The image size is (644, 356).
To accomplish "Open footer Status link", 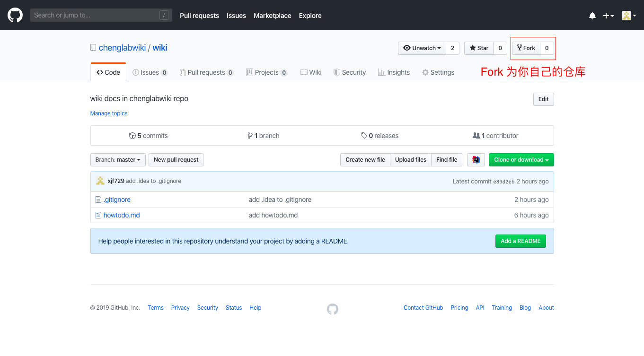I will tap(234, 308).
